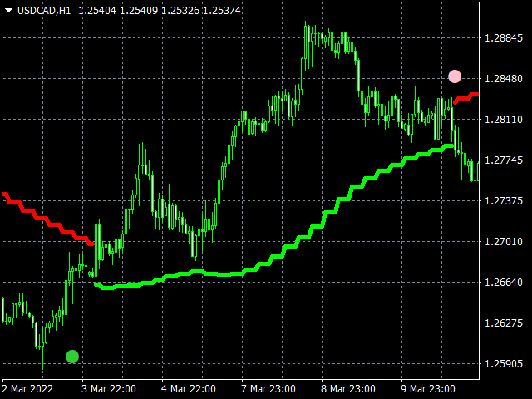Screen dimensions: 532x399
Task: Click the 2 Mar 2022 date label
Action: [x=27, y=388]
